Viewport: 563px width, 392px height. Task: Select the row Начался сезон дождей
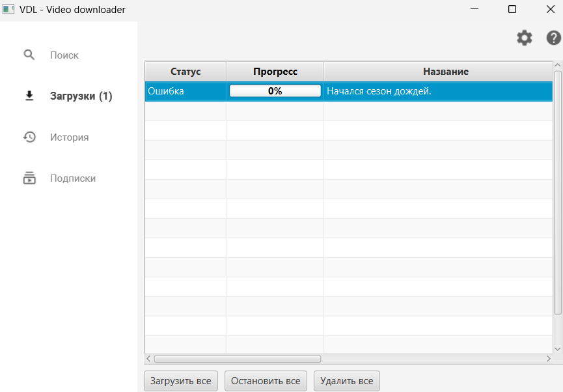click(349, 91)
